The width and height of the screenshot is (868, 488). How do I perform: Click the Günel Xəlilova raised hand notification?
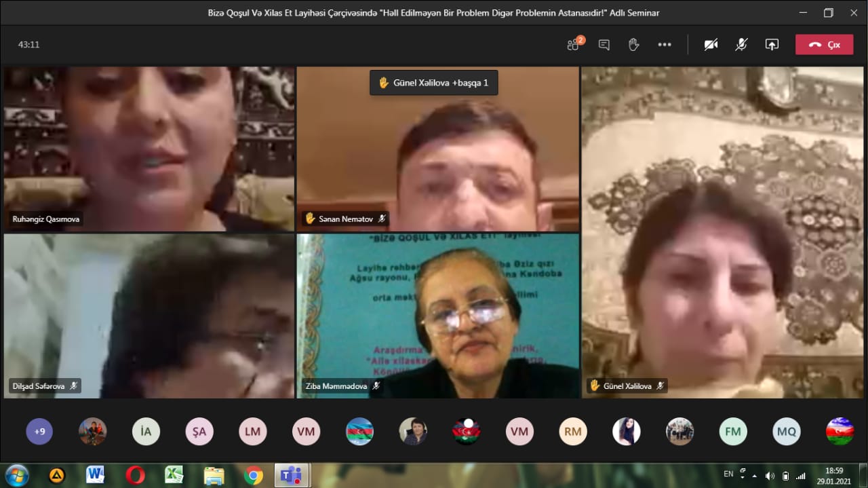[x=433, y=83]
